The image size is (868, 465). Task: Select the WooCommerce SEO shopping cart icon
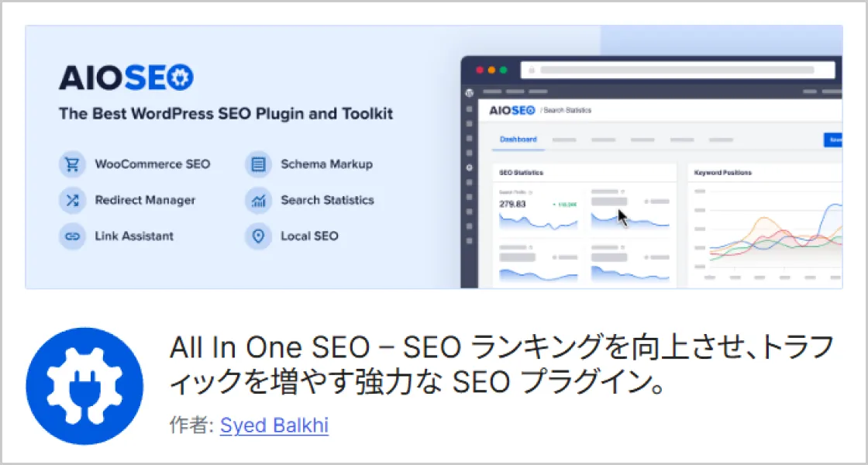point(72,164)
